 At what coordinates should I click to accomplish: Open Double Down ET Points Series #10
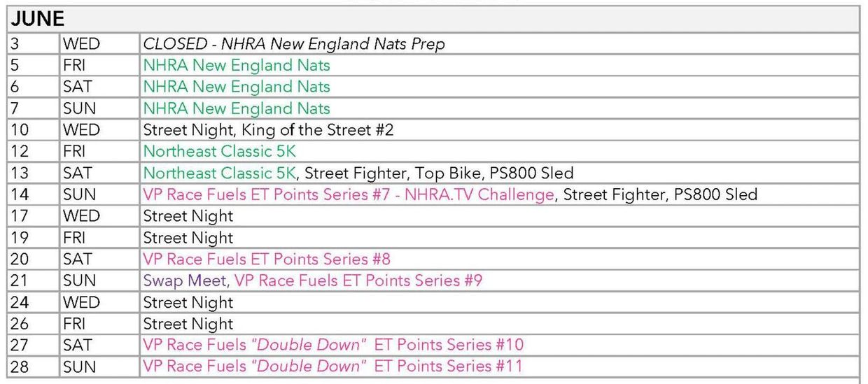click(333, 345)
